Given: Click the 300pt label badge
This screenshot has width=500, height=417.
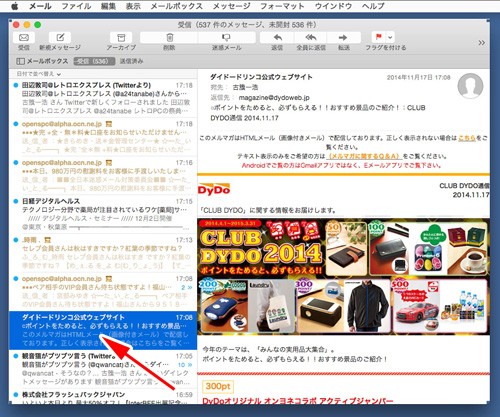Looking at the screenshot, I should [x=218, y=386].
